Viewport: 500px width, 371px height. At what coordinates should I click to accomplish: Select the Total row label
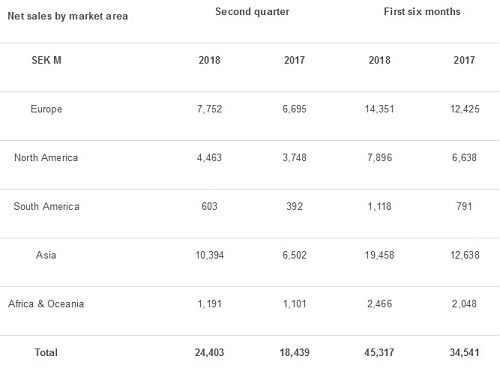coord(46,352)
